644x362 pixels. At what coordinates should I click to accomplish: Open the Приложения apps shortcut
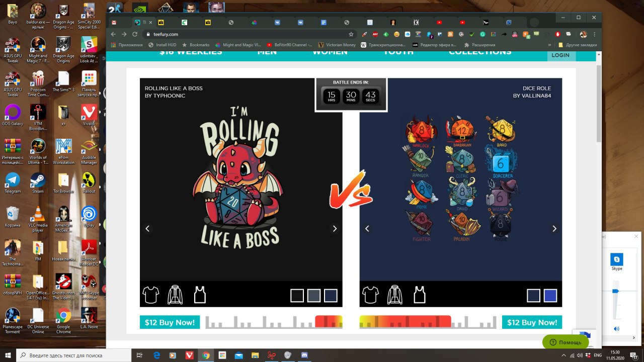click(127, 45)
